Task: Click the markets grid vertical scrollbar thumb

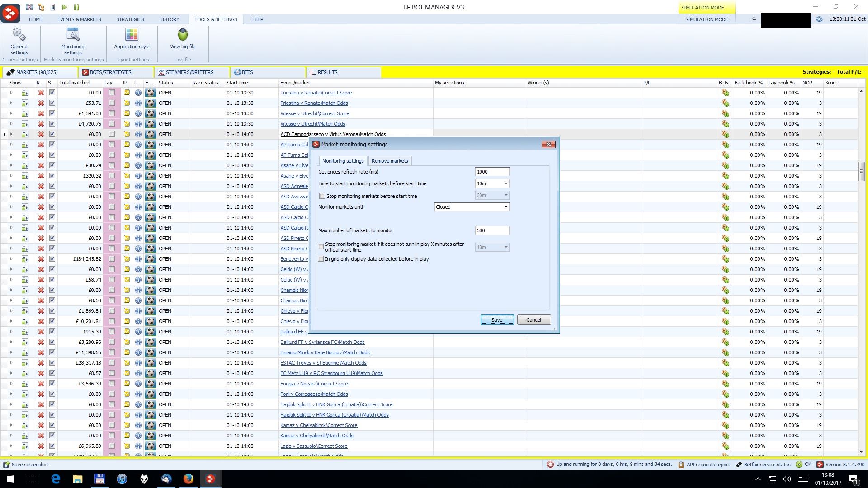Action: [861, 171]
